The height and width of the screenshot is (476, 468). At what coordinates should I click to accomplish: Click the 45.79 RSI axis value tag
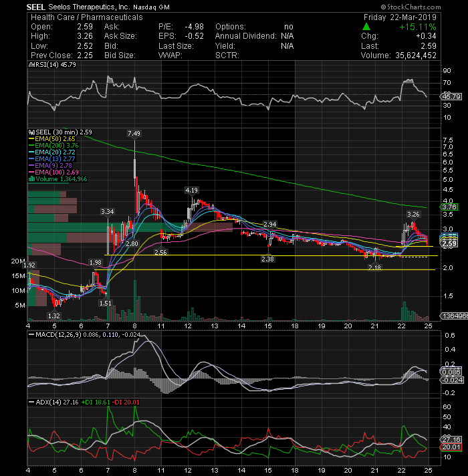tap(451, 97)
